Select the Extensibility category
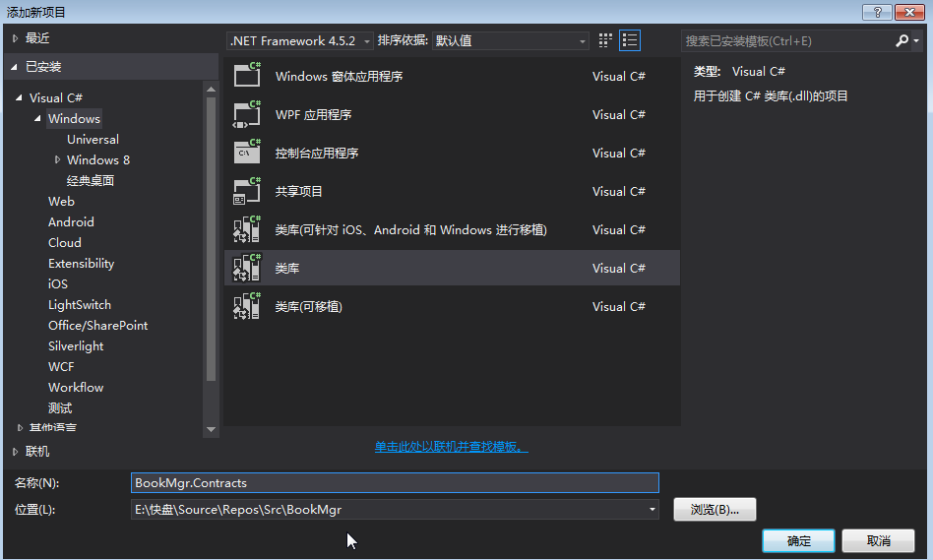 pos(81,263)
